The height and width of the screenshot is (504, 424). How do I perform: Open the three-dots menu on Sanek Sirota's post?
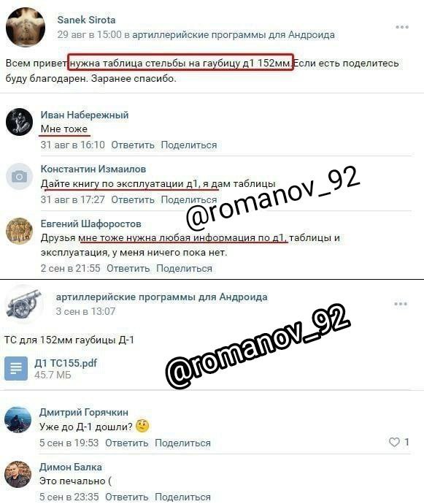point(402,27)
